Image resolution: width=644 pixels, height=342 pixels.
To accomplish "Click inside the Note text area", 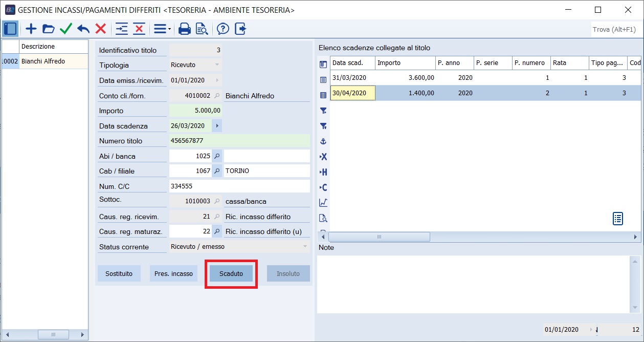I will (473, 284).
